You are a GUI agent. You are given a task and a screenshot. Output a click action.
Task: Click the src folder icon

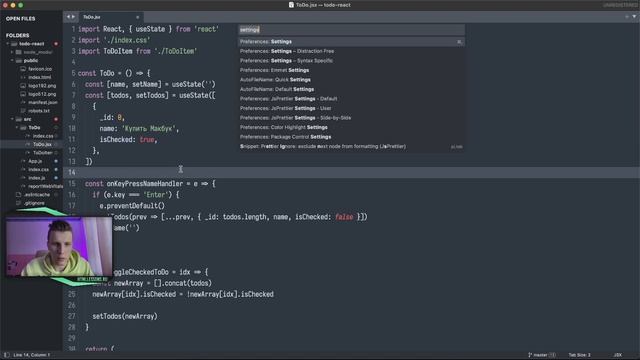point(19,119)
